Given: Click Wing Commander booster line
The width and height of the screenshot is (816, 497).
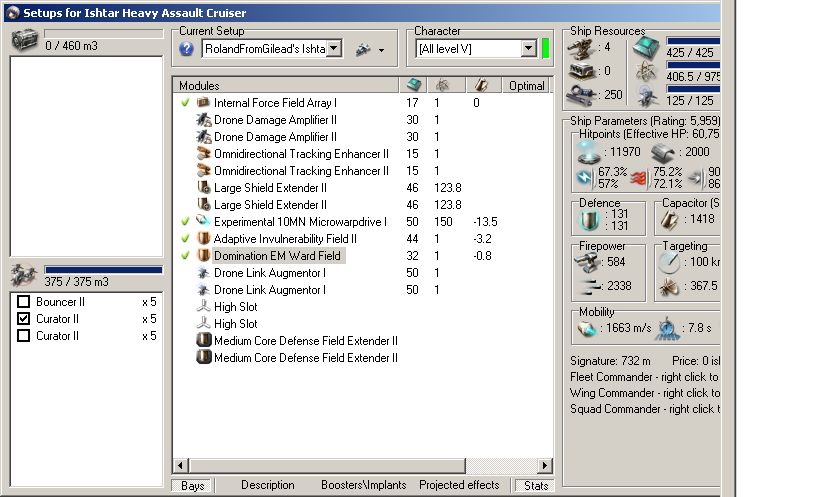Looking at the screenshot, I should 645,393.
